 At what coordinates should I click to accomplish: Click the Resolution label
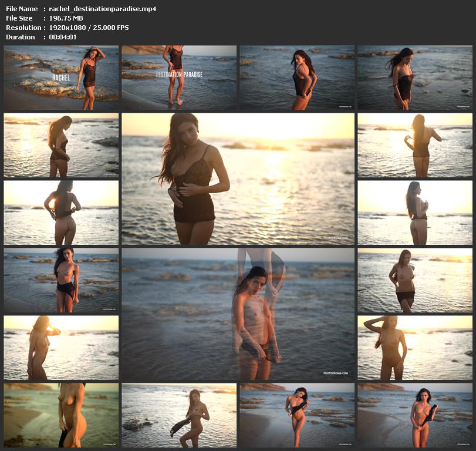(23, 28)
